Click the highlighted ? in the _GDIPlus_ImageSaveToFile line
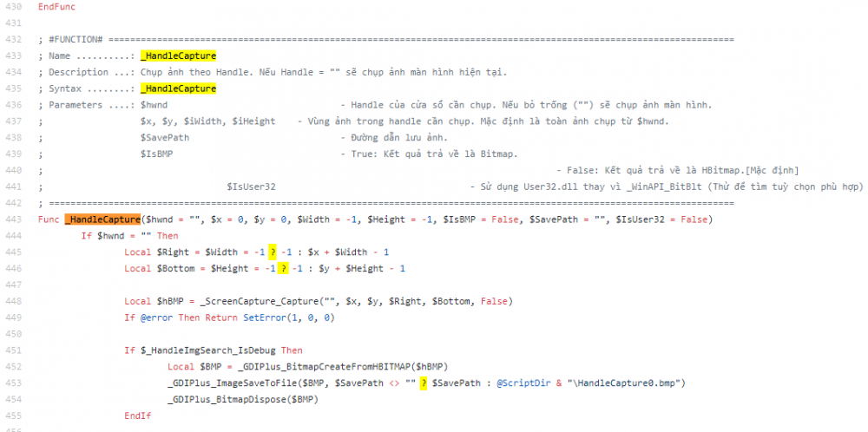This screenshot has height=432, width=868. coord(424,383)
